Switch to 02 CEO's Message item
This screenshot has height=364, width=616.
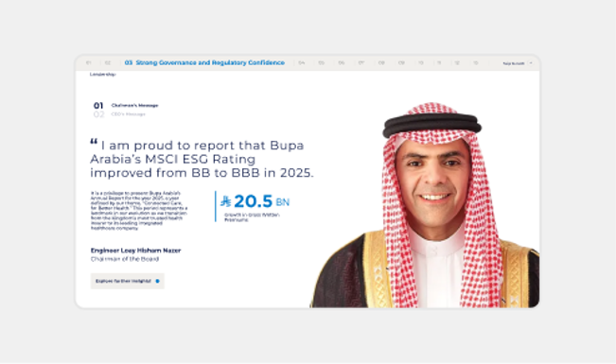(119, 114)
